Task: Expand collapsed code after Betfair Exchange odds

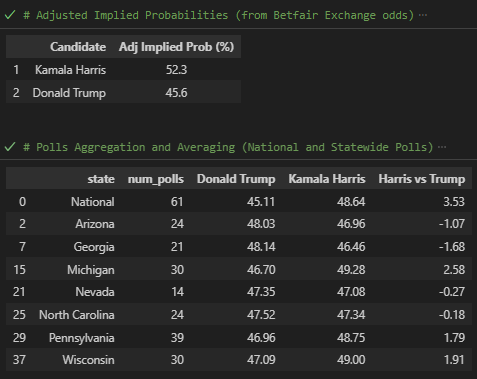Action: pyautogui.click(x=423, y=15)
